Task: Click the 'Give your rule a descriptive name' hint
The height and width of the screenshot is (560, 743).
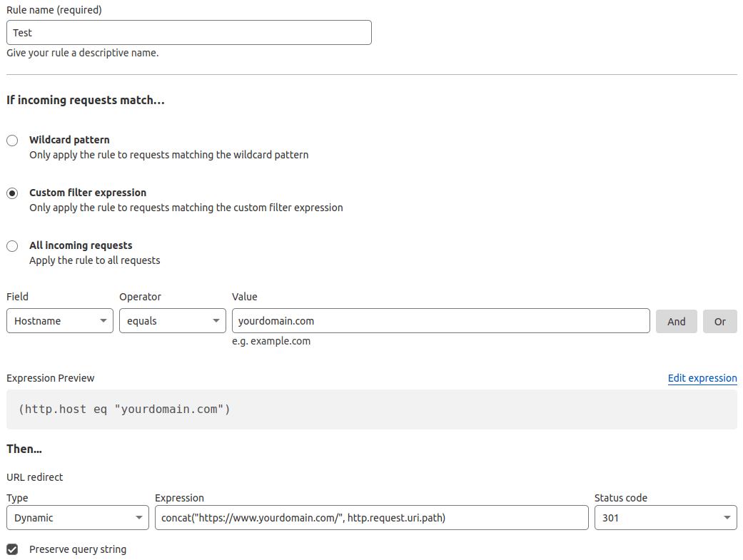Action: [x=82, y=53]
